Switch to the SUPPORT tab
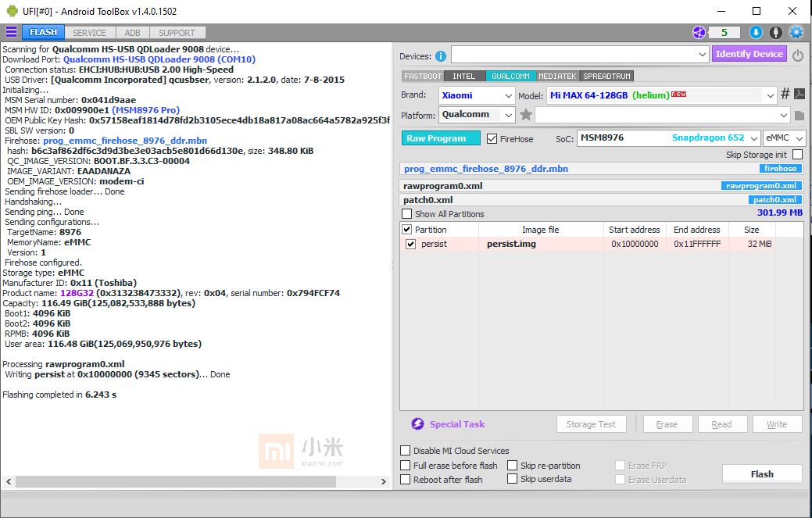Image resolution: width=812 pixels, height=518 pixels. point(177,33)
